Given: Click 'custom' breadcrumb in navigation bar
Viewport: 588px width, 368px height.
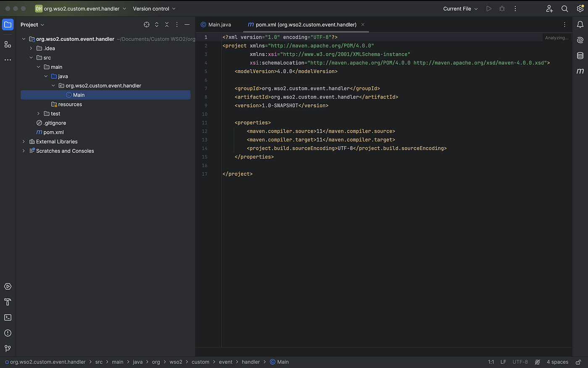Looking at the screenshot, I should [x=200, y=362].
